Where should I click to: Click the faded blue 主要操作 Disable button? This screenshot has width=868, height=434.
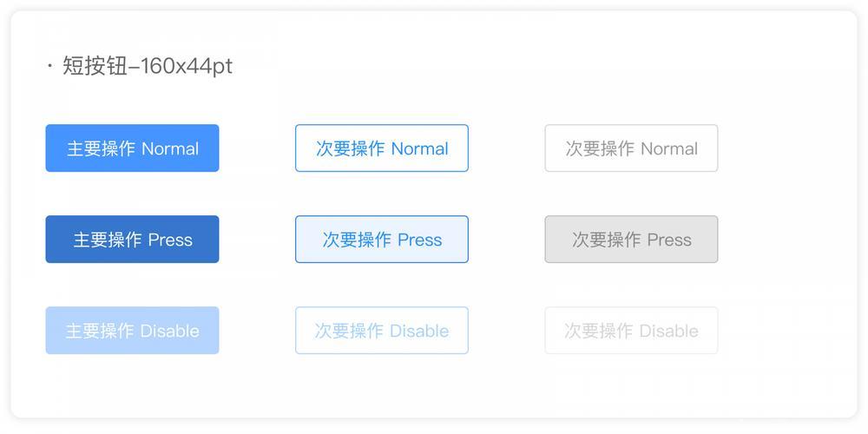pos(132,331)
